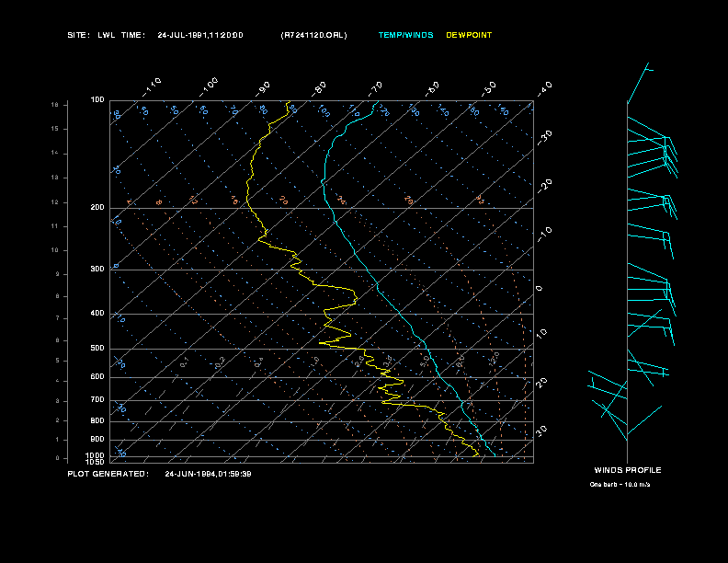Image resolution: width=728 pixels, height=563 pixels.
Task: Click the '15' km altitude axis label
Action: tap(55, 129)
